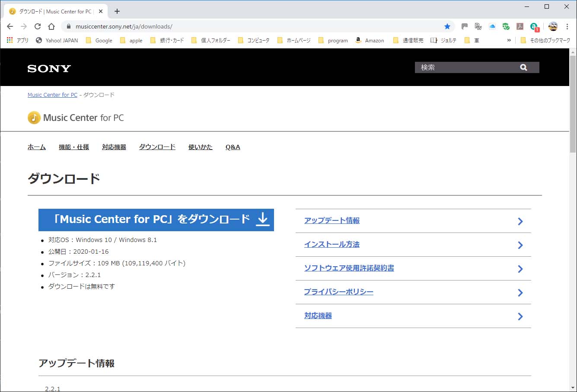Open the 機能・仕様 navigation item
The height and width of the screenshot is (392, 577).
click(74, 147)
